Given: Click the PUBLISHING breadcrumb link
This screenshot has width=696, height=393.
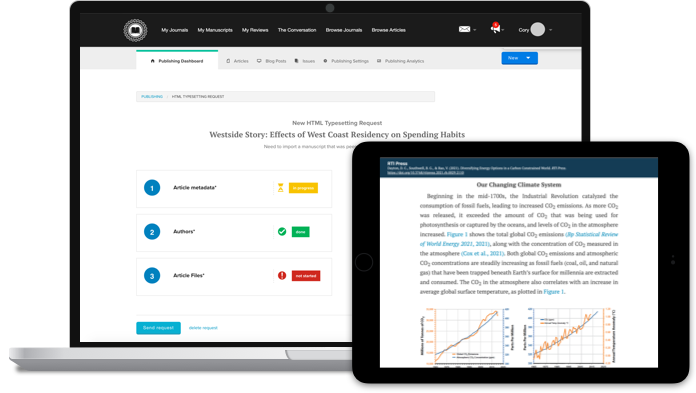Looking at the screenshot, I should coord(152,96).
